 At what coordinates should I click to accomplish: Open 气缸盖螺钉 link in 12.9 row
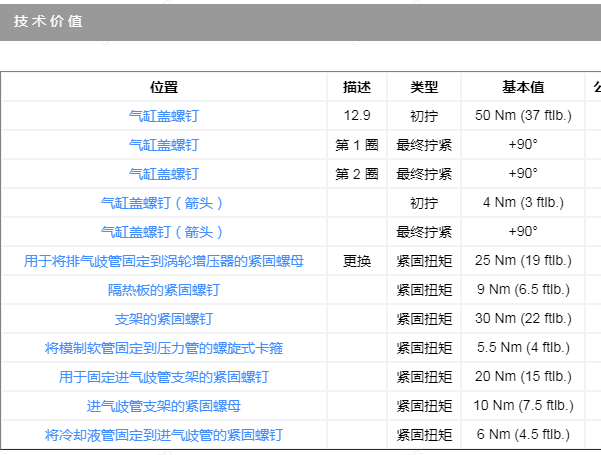coord(164,116)
